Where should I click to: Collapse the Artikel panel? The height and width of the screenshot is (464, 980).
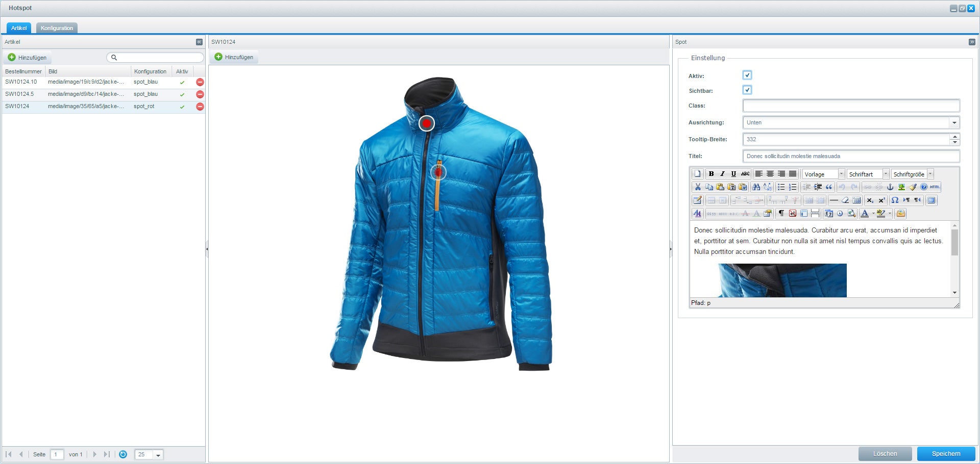tap(199, 42)
